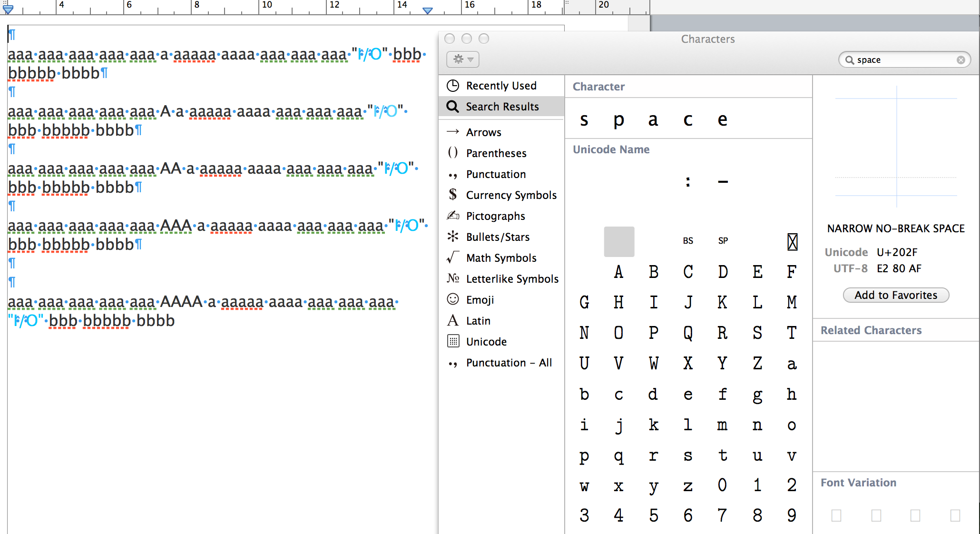Click first font variation box
This screenshot has height=534, width=980.
tap(836, 515)
